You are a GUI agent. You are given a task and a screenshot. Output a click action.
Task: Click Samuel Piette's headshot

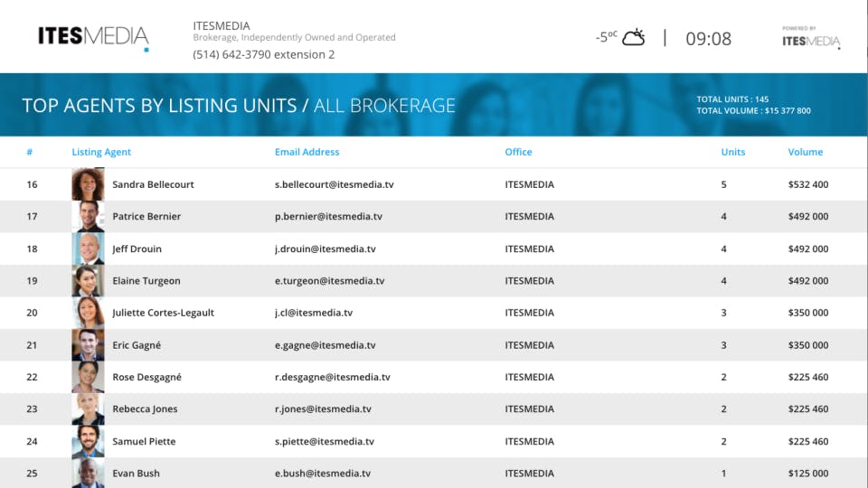(x=88, y=442)
